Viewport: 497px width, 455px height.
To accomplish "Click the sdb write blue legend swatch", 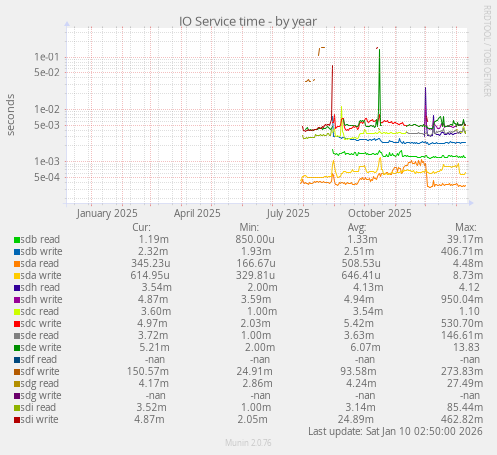I will 17,252.
